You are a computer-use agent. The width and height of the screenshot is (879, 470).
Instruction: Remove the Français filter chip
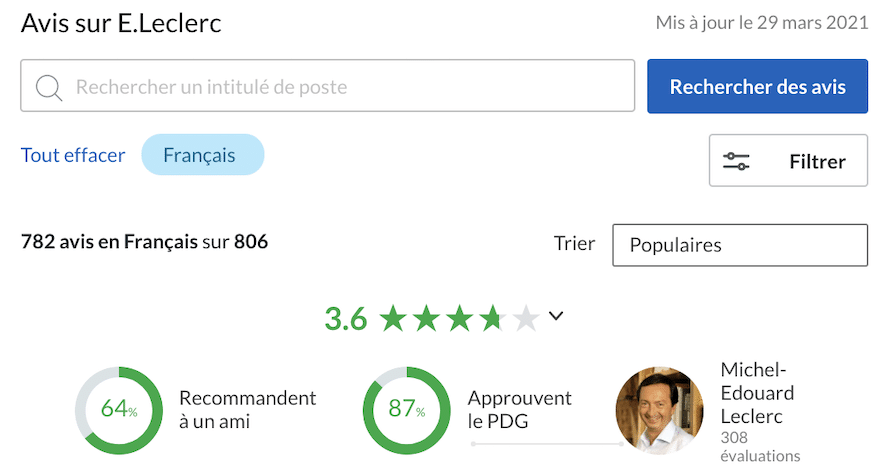pos(202,155)
